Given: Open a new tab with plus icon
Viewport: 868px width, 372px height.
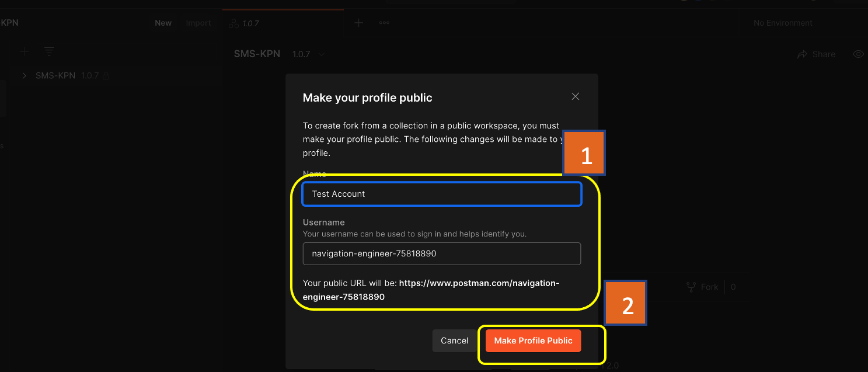Looking at the screenshot, I should click(359, 23).
